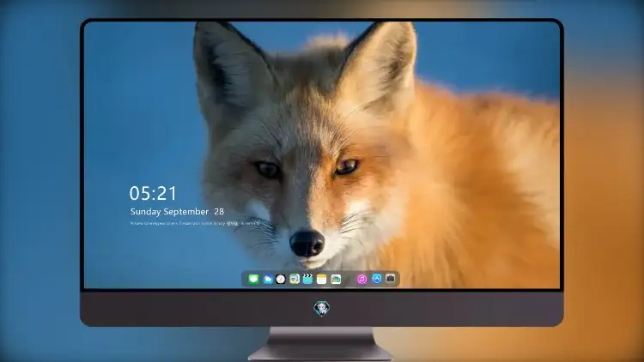Open the pink music app in dock
Viewport: 644px width, 362px height.
tap(361, 280)
